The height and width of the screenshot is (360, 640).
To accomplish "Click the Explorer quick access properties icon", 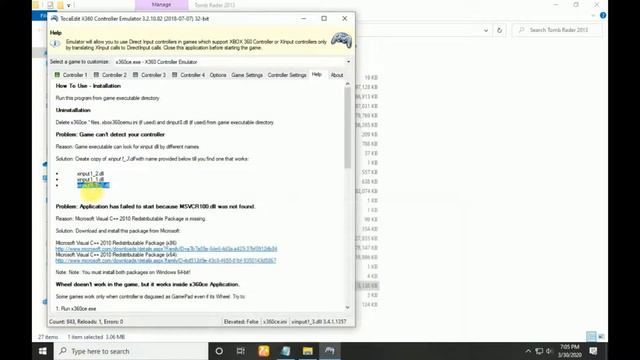I will tap(50, 5).
